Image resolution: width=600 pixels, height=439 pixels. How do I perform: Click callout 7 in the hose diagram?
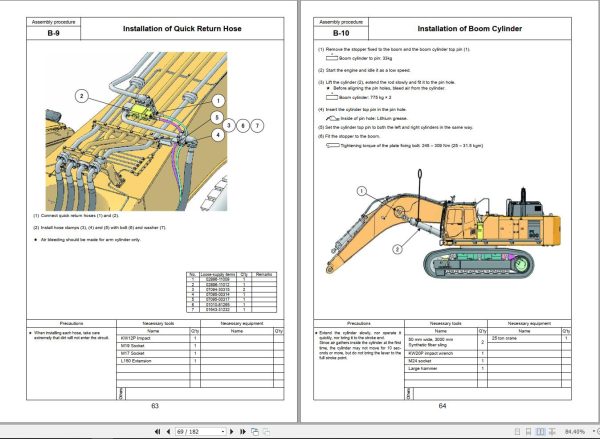pos(257,126)
